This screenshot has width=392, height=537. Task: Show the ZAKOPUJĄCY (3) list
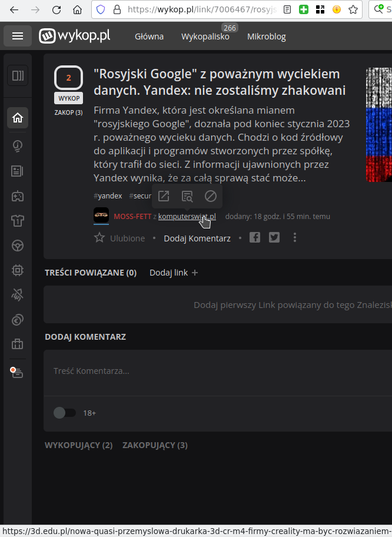click(155, 445)
